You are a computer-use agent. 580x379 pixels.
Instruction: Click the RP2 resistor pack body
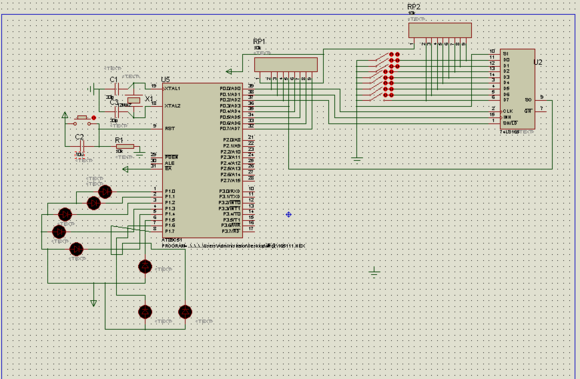tap(440, 30)
